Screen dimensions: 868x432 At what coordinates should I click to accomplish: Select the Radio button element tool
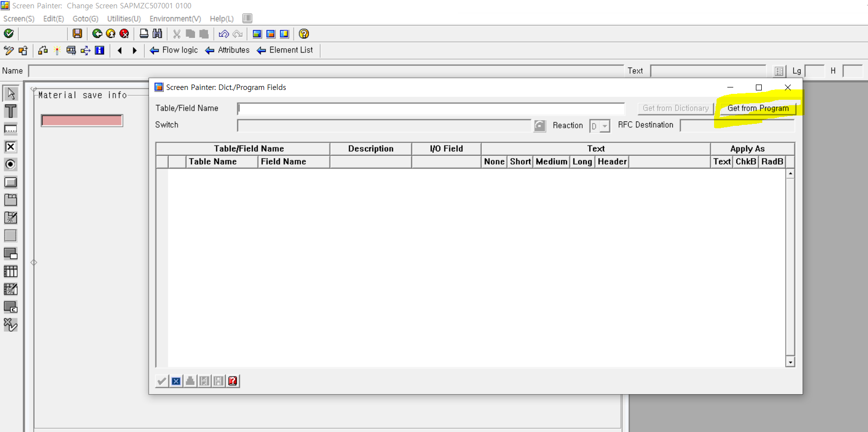click(x=10, y=164)
